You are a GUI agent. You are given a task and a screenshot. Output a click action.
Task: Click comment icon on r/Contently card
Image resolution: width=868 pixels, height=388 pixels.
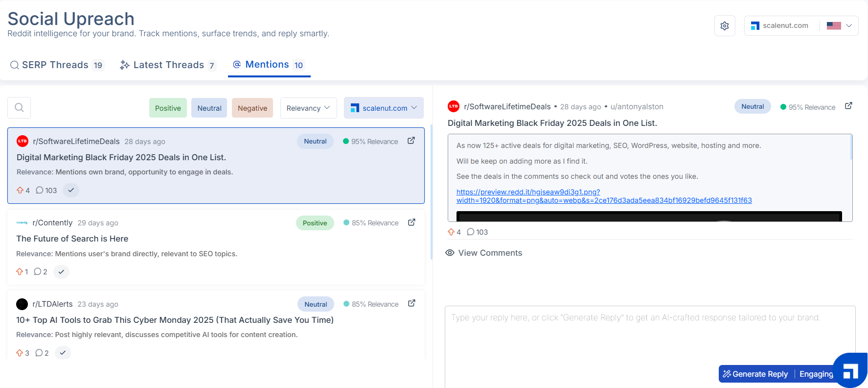(x=37, y=271)
